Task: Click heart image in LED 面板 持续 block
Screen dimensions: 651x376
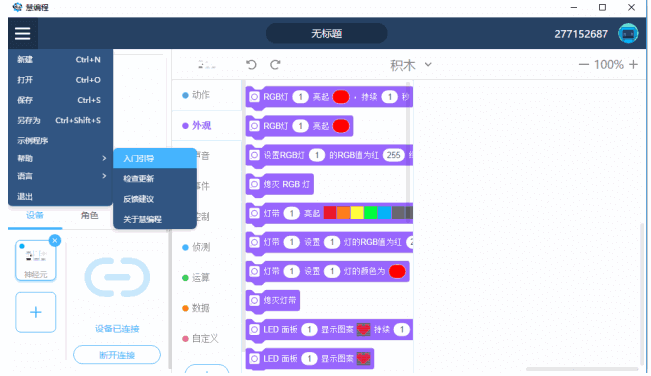Action: [363, 330]
